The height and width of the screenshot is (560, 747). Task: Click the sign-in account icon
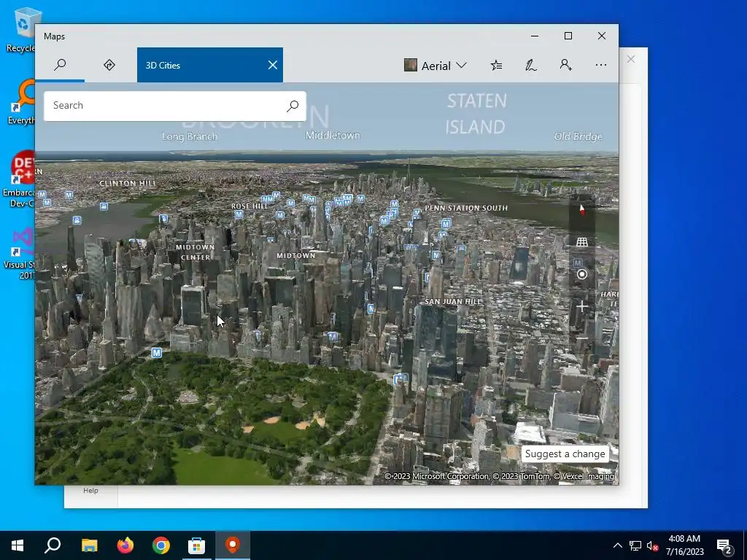point(565,65)
